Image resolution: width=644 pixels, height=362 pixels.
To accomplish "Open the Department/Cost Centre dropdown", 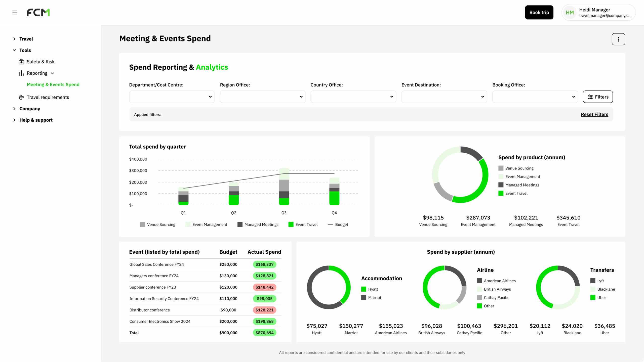I will click(x=172, y=97).
